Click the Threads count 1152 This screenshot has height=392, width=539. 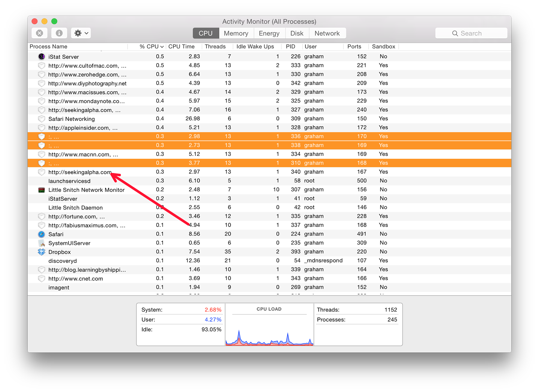(x=391, y=310)
